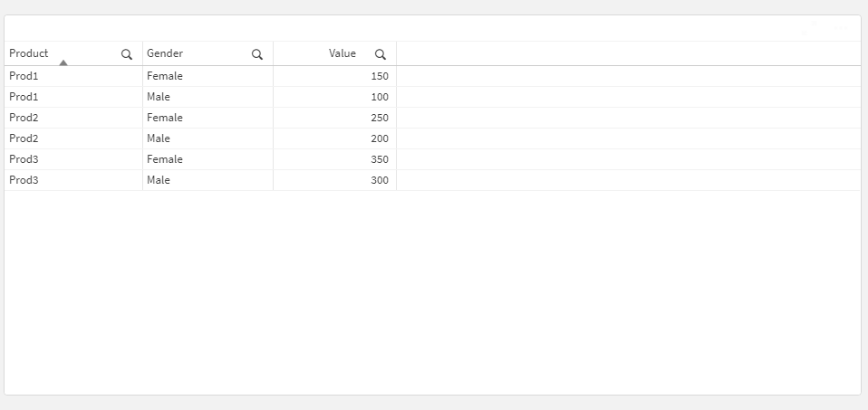Click the value 250 cell
The width and height of the screenshot is (868, 410).
[380, 118]
